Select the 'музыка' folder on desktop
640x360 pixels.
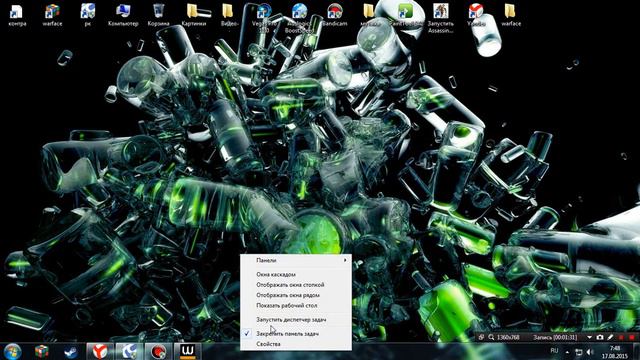pos(370,15)
